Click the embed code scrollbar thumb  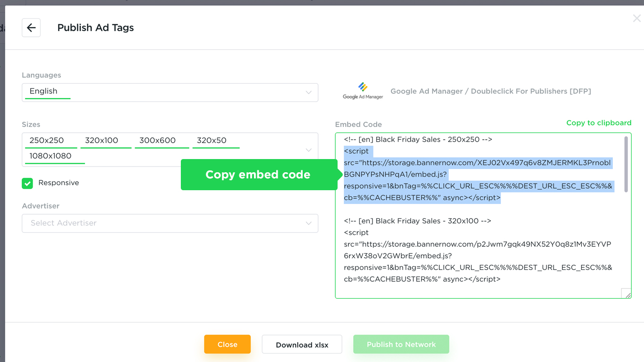pyautogui.click(x=626, y=164)
